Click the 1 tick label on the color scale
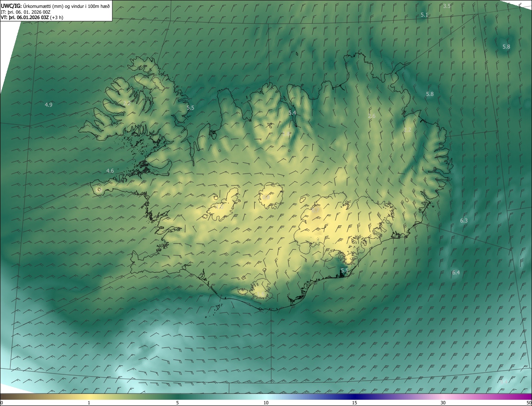Viewport: 532px width, 406px height. pos(89,403)
